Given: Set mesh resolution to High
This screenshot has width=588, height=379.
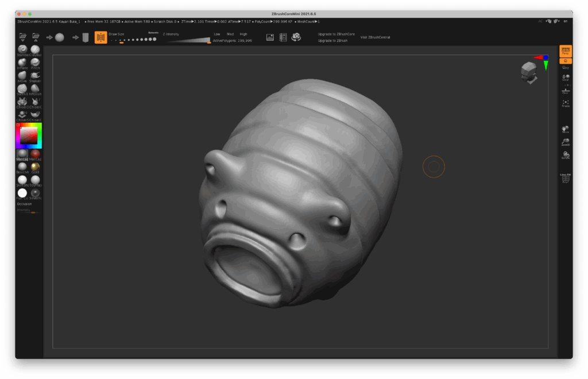Looking at the screenshot, I should tap(243, 34).
